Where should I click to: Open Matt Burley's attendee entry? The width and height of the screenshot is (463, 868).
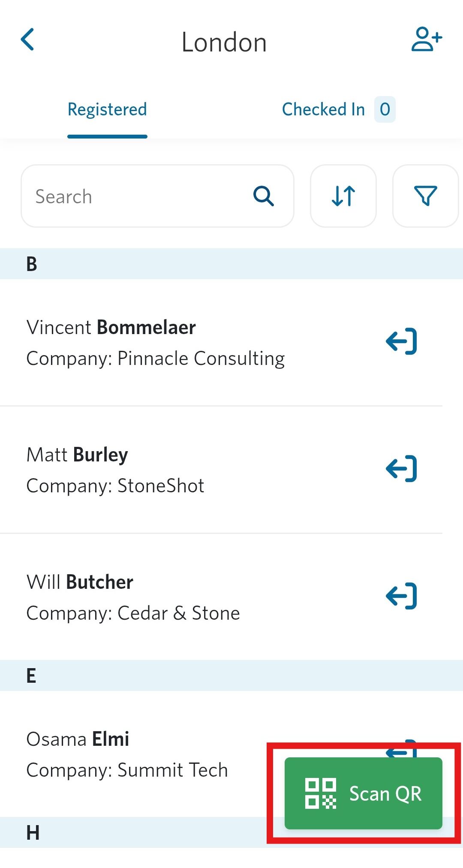[x=116, y=470]
